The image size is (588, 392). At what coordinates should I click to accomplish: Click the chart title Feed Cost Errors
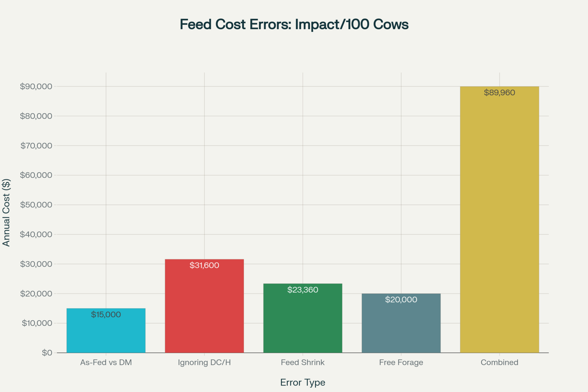(294, 24)
